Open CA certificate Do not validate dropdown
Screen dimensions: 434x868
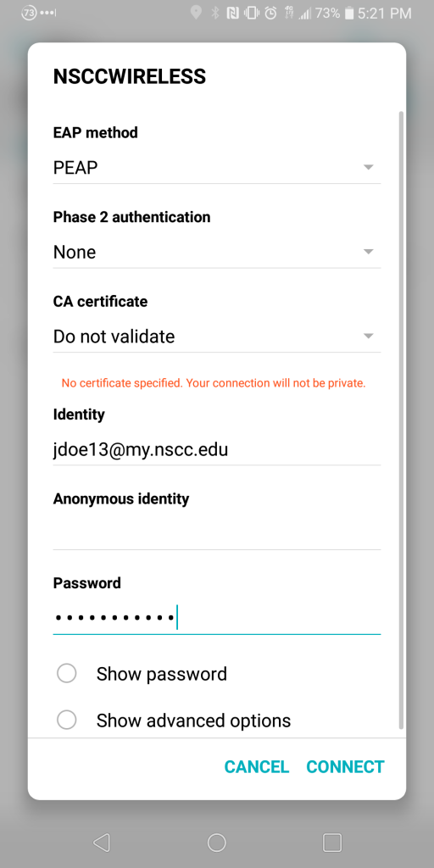(x=216, y=337)
